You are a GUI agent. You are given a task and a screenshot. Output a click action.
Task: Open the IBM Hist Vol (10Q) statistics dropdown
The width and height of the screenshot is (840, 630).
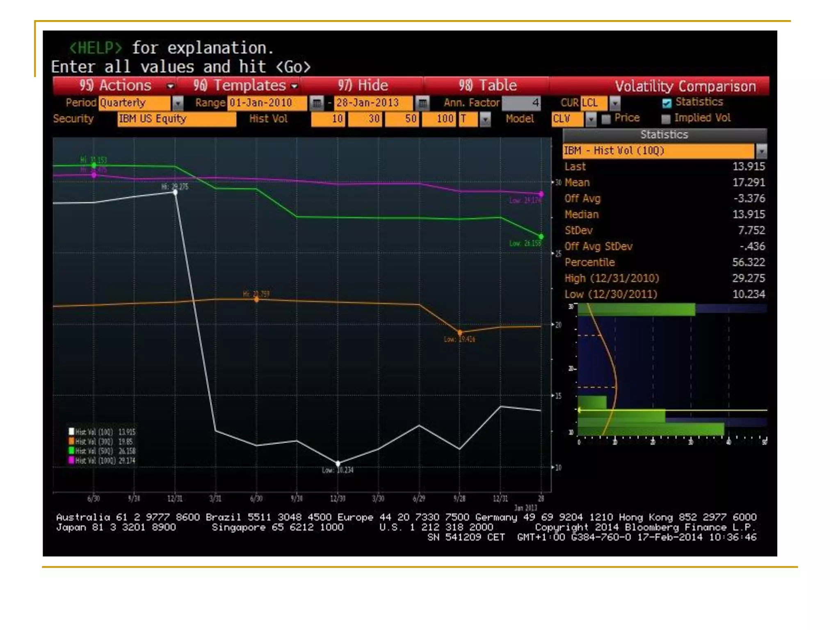pos(761,151)
